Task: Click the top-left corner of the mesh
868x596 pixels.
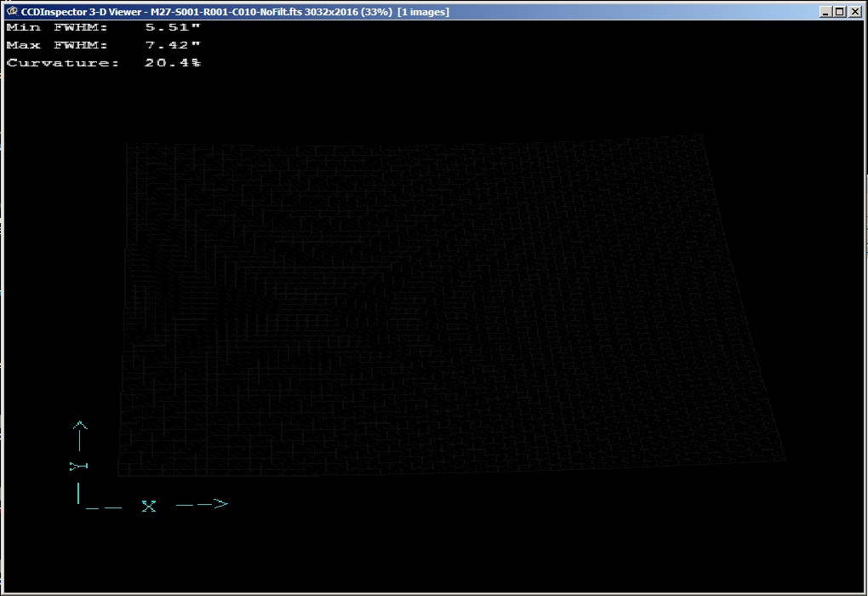Action: pyautogui.click(x=128, y=145)
